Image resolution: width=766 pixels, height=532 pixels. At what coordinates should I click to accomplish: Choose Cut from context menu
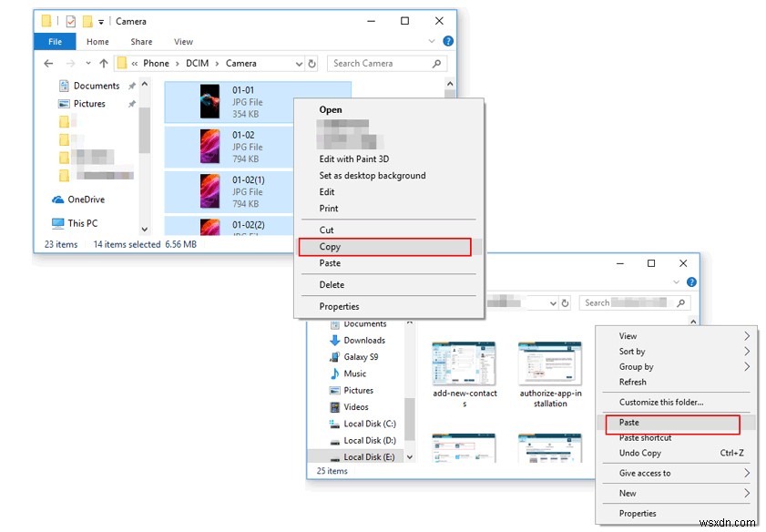click(x=326, y=230)
